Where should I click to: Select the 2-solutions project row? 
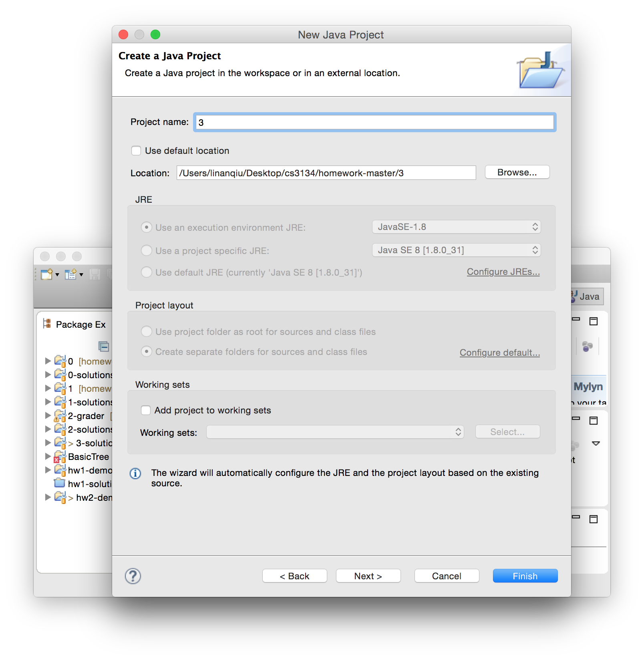(x=79, y=429)
